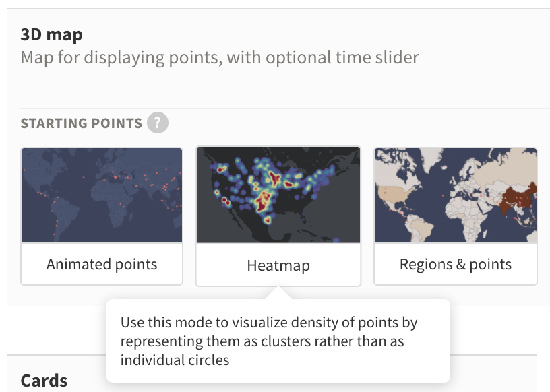This screenshot has height=392, width=550.
Task: Expand the Cards template section
Action: 44,380
